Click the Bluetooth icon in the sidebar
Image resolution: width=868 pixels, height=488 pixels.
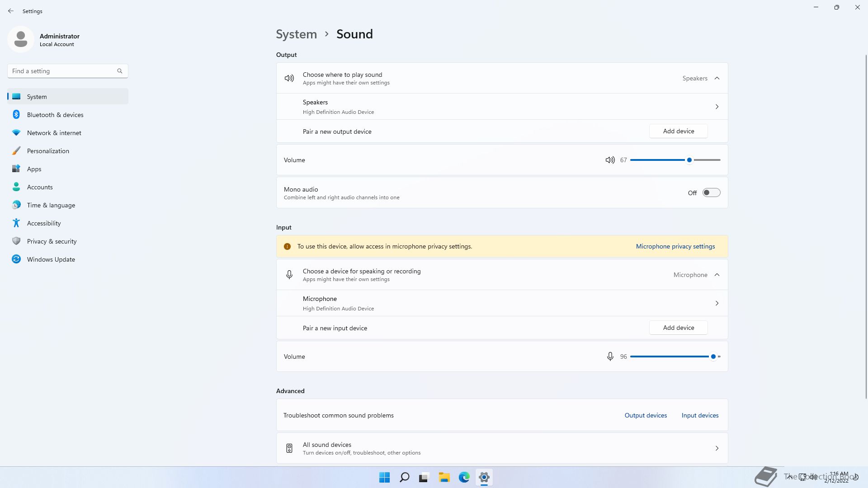coord(16,114)
